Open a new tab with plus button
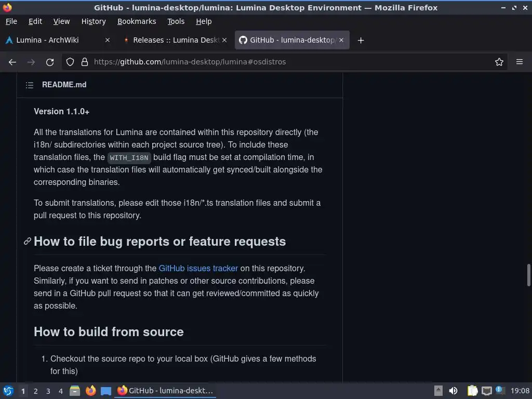The height and width of the screenshot is (399, 532). (x=361, y=41)
